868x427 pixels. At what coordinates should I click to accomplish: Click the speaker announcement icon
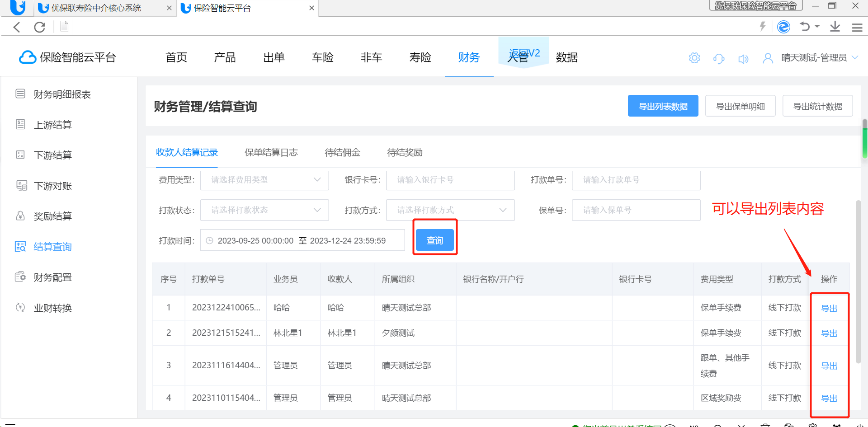[743, 59]
